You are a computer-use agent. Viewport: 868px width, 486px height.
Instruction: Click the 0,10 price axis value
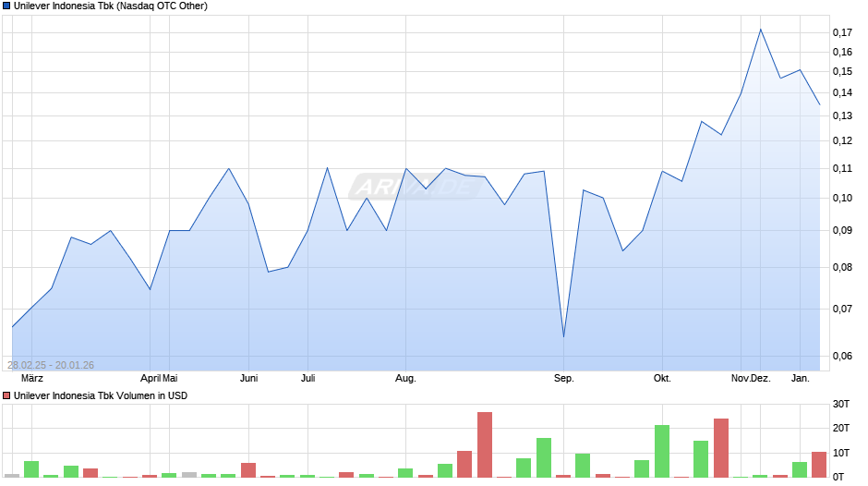pos(842,198)
